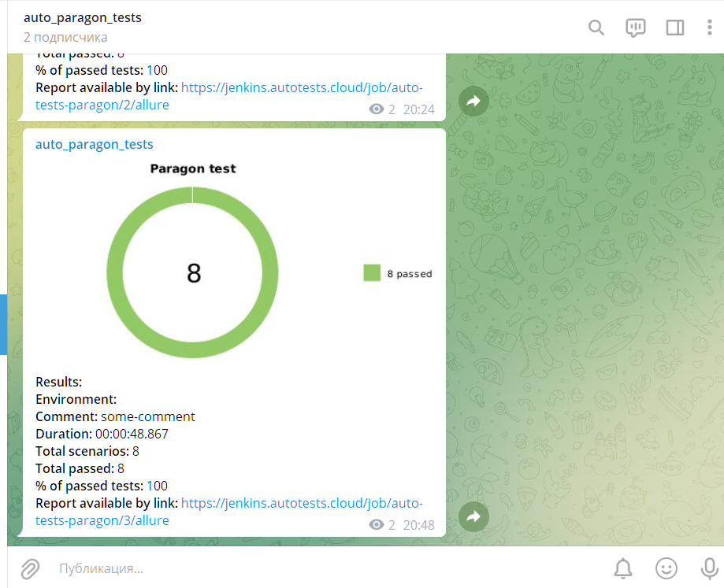
Task: Click the 'Comment: some-comment' line
Action: pos(116,416)
